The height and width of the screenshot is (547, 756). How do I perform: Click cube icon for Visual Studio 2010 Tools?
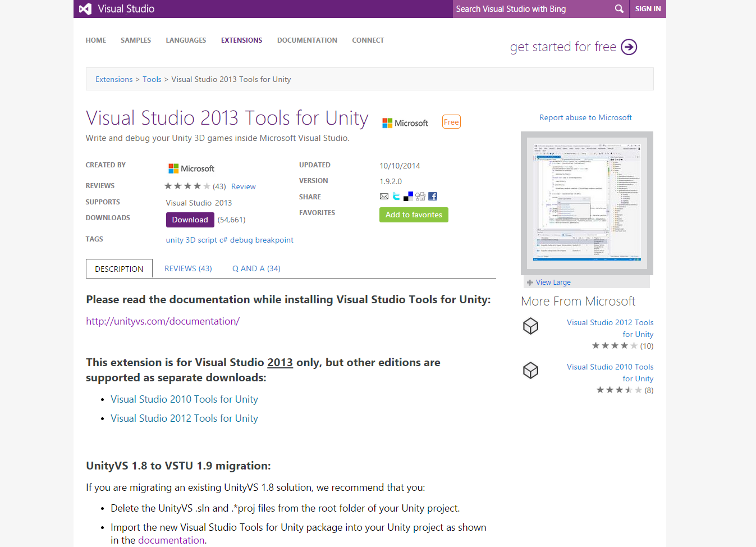(530, 370)
